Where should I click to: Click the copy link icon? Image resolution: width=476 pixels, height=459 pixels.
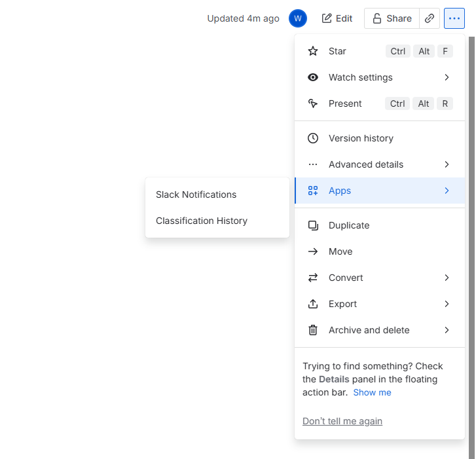pos(430,18)
